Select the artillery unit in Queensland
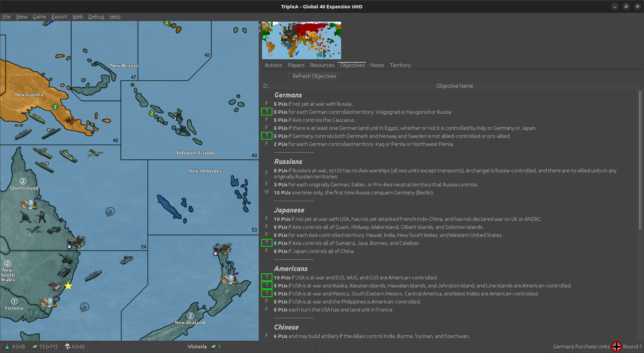Image resolution: width=644 pixels, height=353 pixels. point(25,217)
